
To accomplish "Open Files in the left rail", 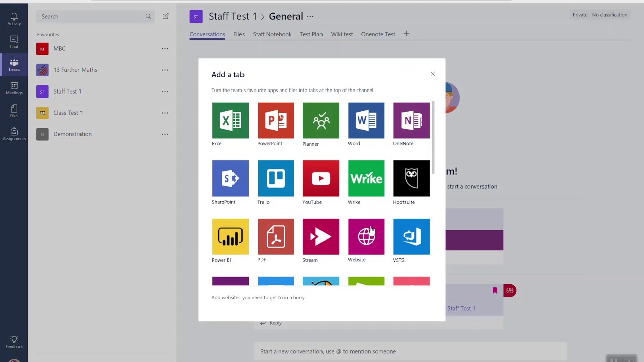I will point(14,112).
